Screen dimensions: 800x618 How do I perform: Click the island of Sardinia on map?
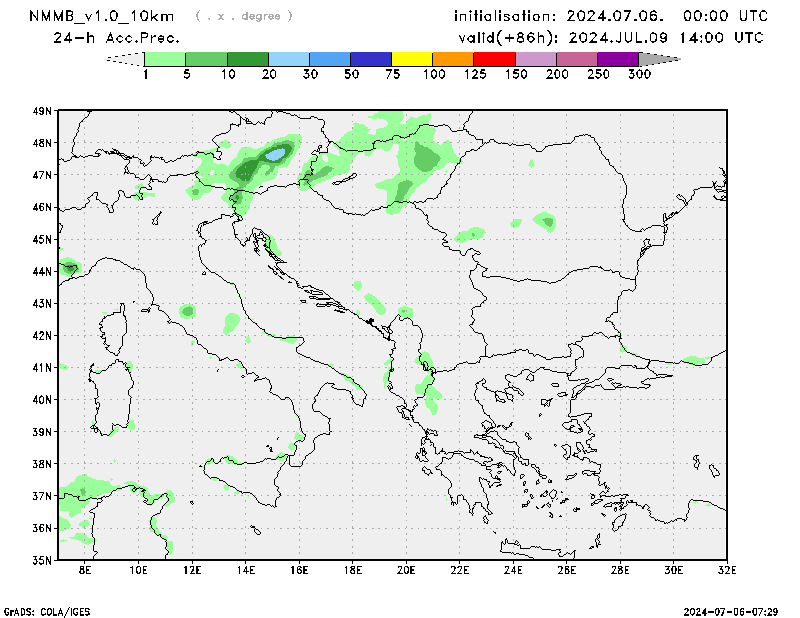(x=110, y=386)
